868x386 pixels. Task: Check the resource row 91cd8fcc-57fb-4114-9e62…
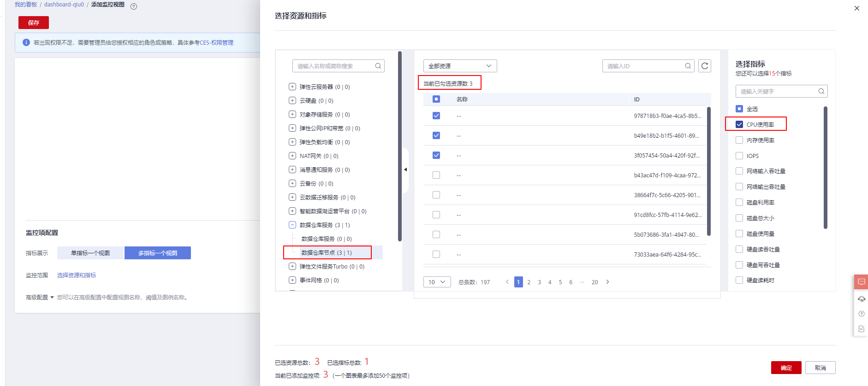pyautogui.click(x=436, y=215)
